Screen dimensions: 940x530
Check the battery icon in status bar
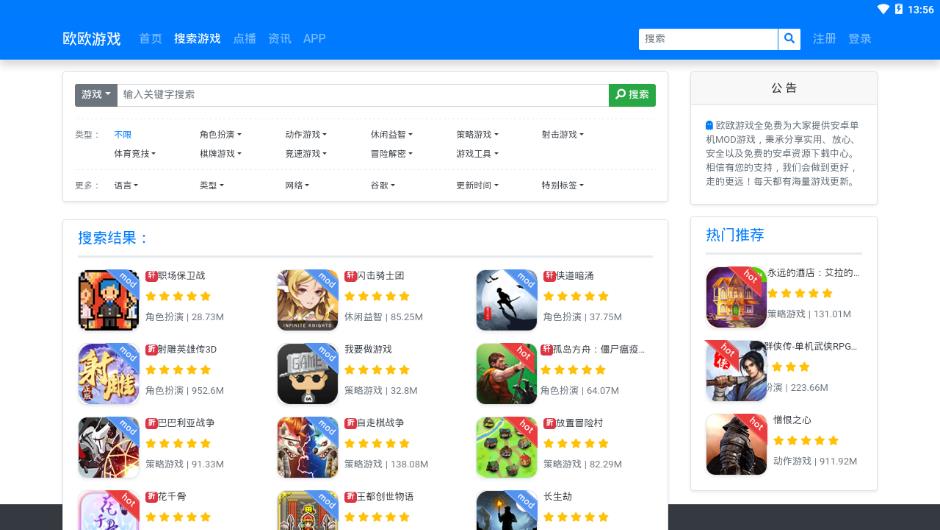click(x=899, y=9)
